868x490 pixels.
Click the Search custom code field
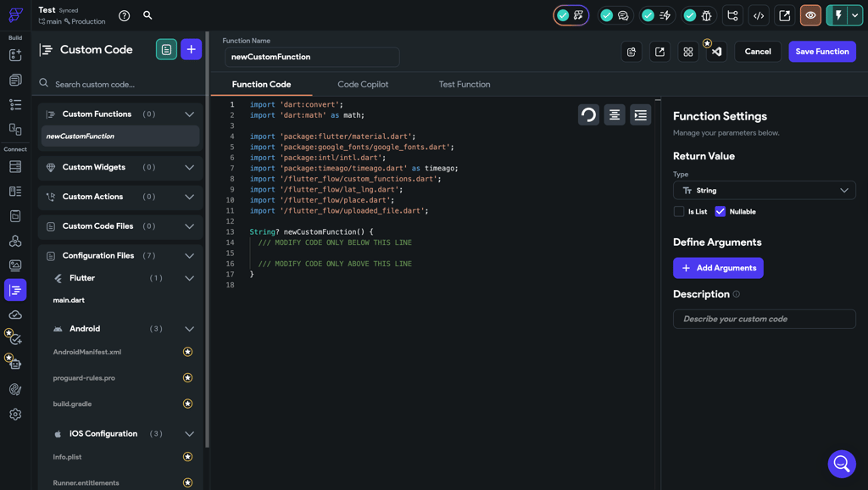pyautogui.click(x=120, y=84)
